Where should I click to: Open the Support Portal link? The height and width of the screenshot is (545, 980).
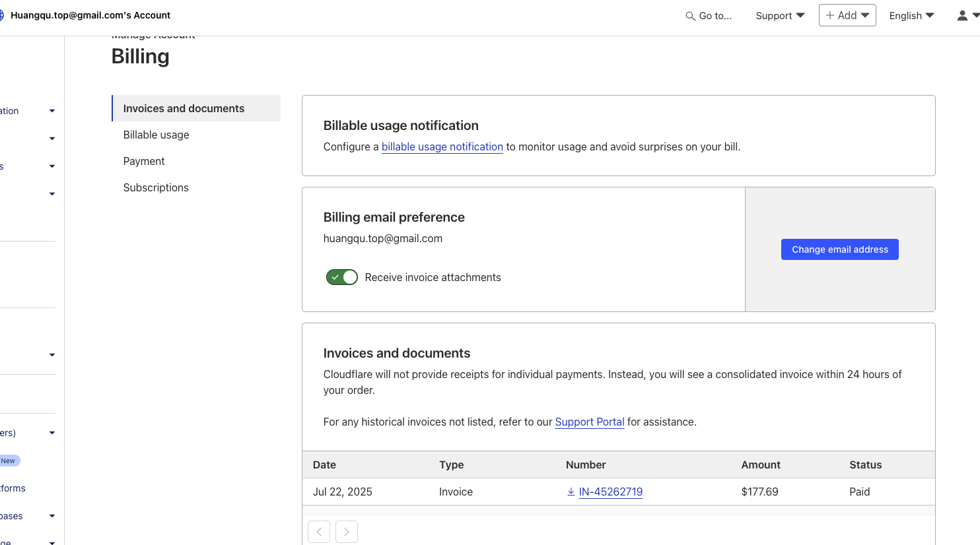pyautogui.click(x=590, y=422)
